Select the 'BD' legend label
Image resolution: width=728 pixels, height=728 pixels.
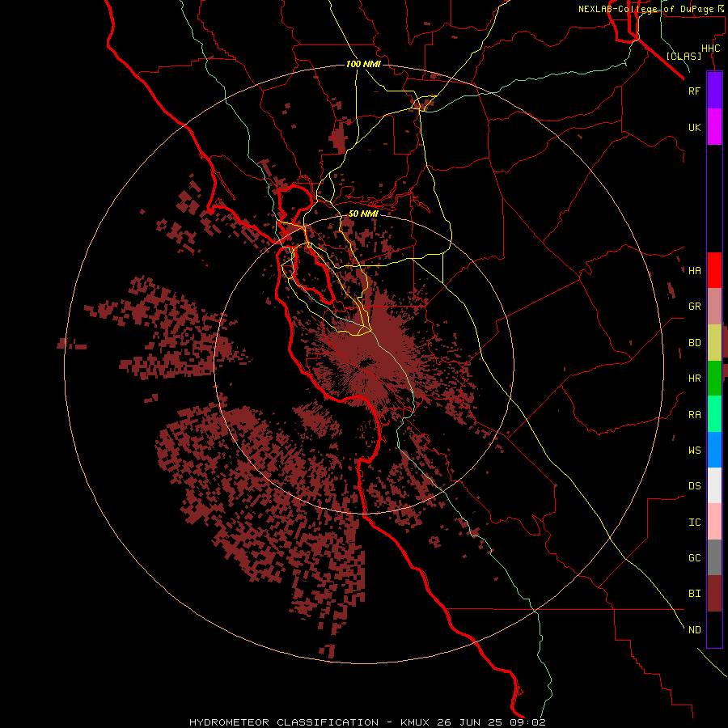(694, 343)
